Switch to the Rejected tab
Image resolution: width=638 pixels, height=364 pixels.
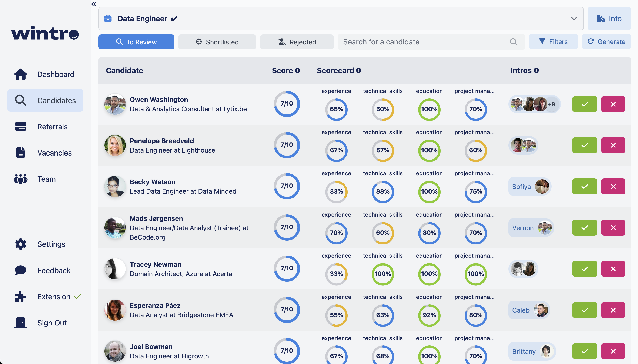click(x=297, y=42)
